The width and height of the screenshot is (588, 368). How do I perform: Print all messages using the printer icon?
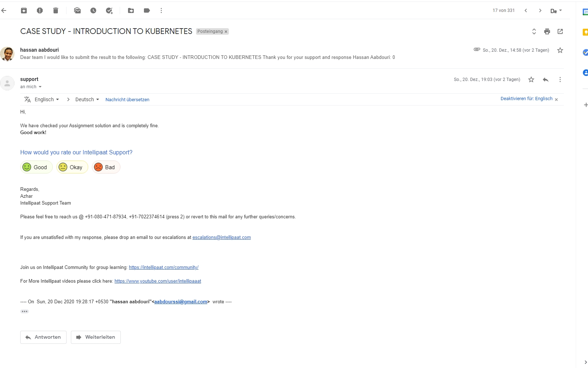(x=547, y=31)
